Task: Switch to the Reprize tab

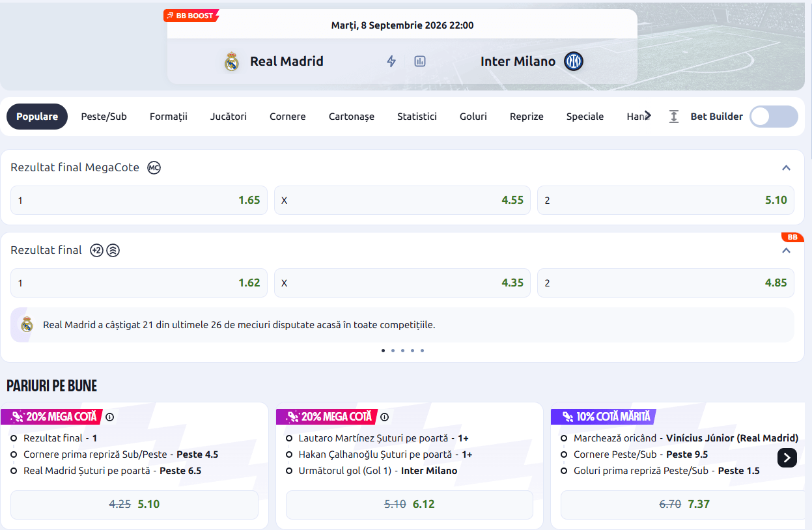Action: click(x=527, y=117)
